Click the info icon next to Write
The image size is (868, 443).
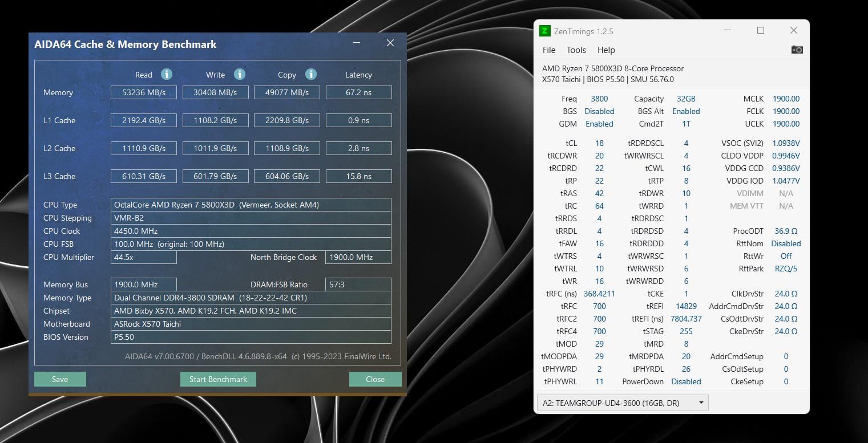point(240,74)
